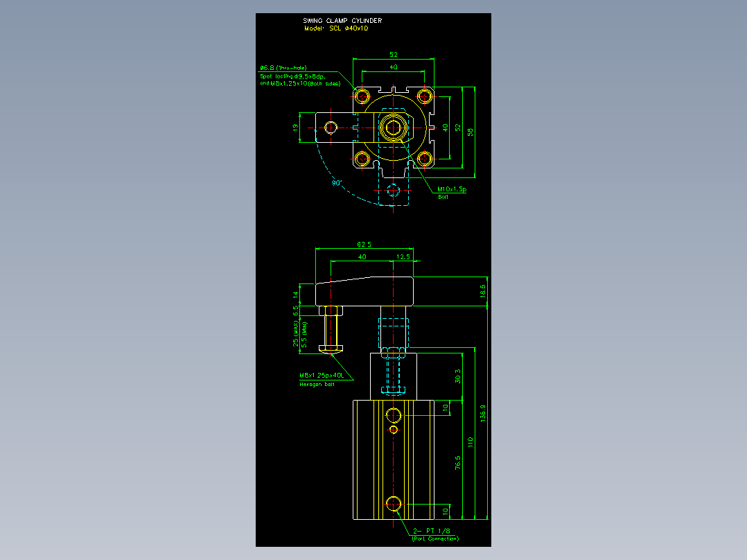747x560 pixels.
Task: Select the "110" body height dimension
Action: pyautogui.click(x=471, y=441)
